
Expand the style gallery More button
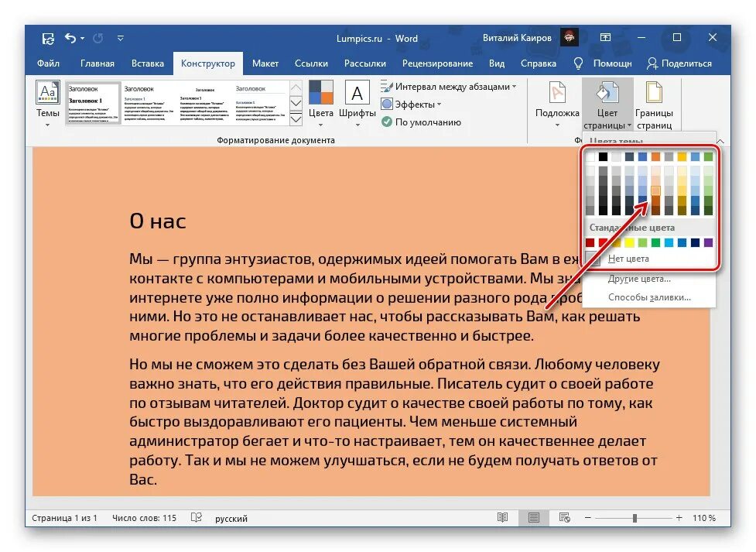click(296, 118)
